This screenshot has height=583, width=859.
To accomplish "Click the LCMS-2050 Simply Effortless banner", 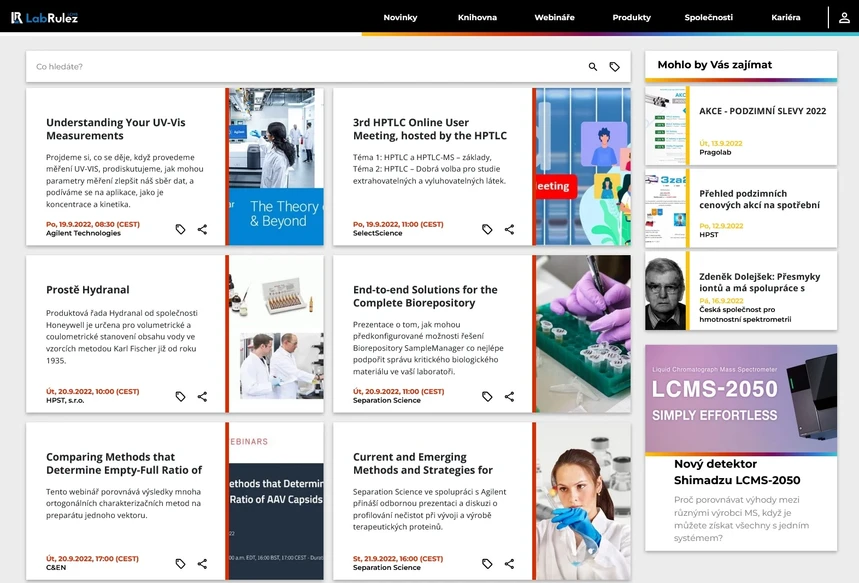I will point(741,398).
